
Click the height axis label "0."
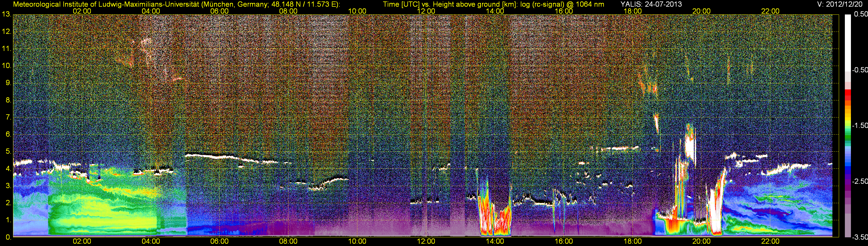[x=8, y=237]
